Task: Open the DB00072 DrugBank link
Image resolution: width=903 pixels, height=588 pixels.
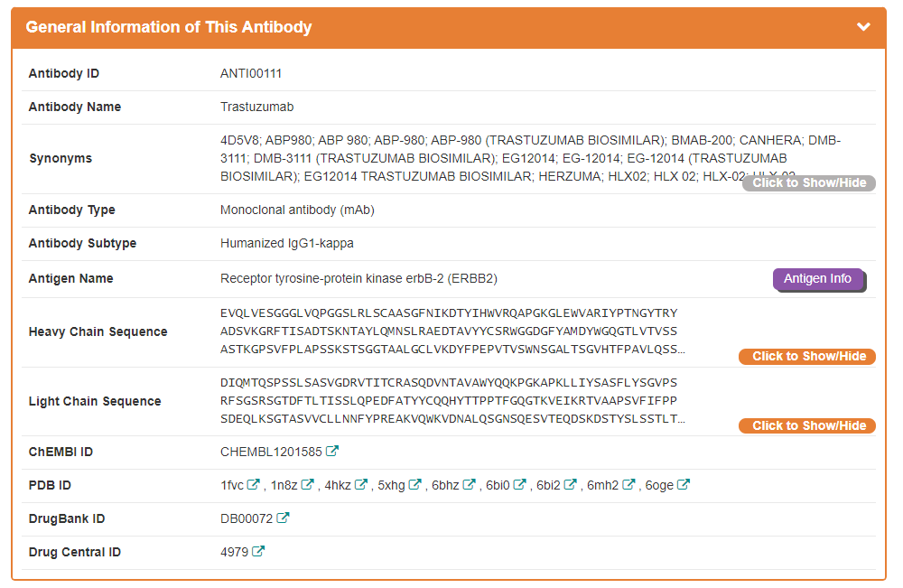Action: click(x=247, y=518)
